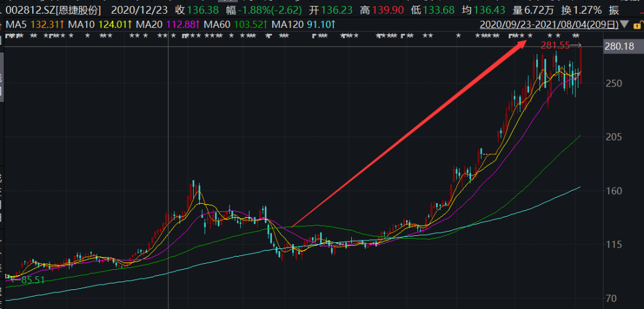Viewport: 644px width, 309px height.
Task: Open the date range dropdown triangle
Action: [x=624, y=25]
